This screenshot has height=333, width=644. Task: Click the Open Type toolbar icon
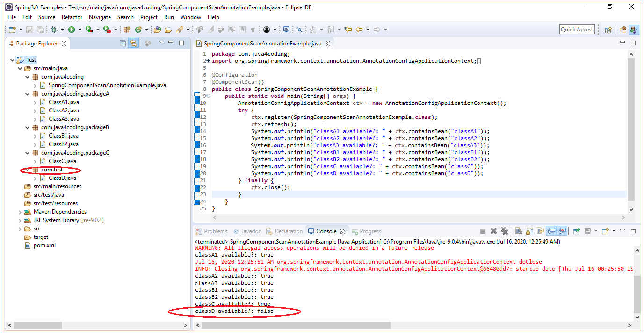click(158, 30)
